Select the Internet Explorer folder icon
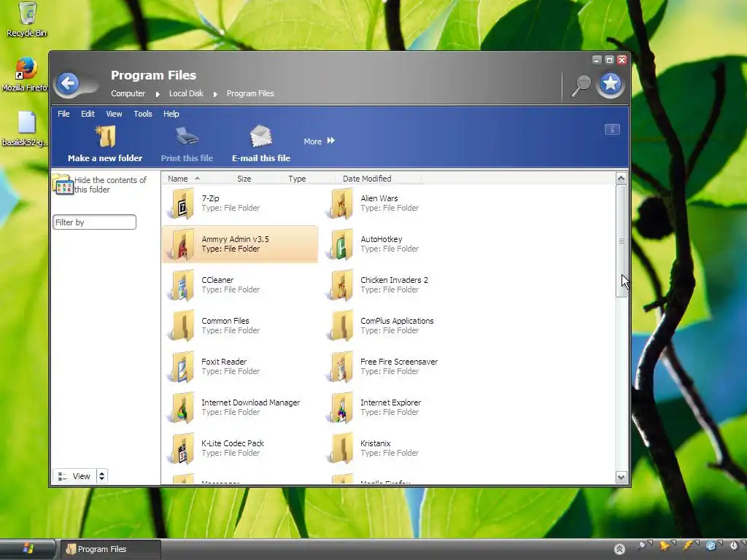 tap(341, 408)
